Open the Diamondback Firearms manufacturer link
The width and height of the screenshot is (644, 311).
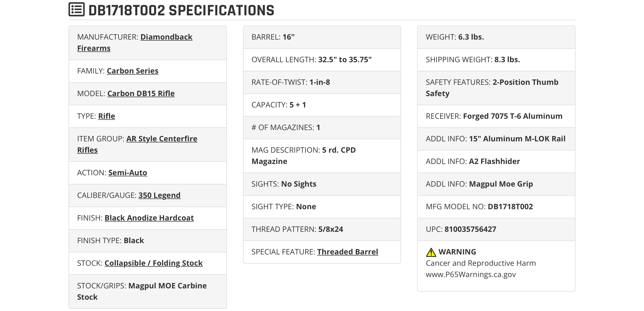click(135, 43)
